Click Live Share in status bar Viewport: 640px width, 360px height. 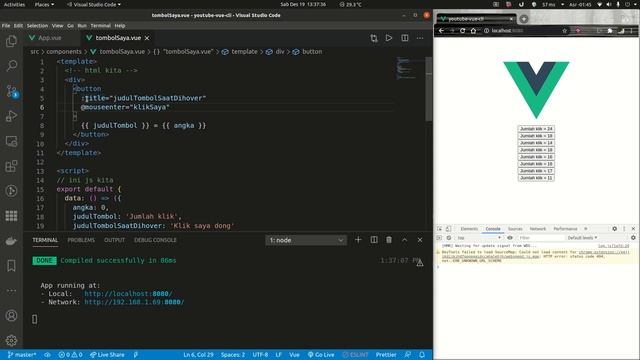pos(107,355)
